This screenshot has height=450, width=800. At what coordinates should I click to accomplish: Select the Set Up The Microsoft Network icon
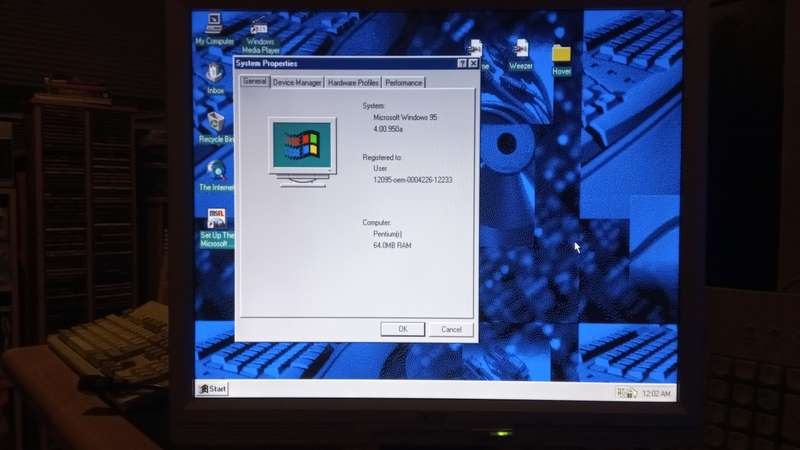point(217,228)
